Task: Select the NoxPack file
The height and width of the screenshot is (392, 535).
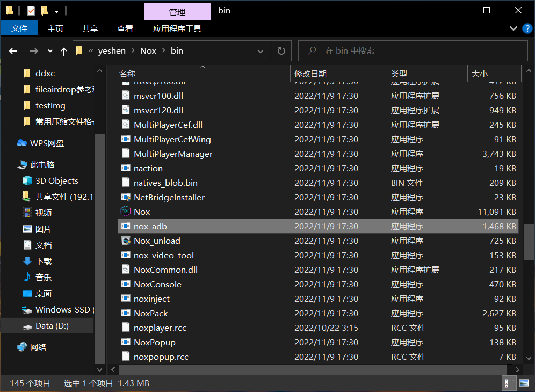Action: [318, 313]
